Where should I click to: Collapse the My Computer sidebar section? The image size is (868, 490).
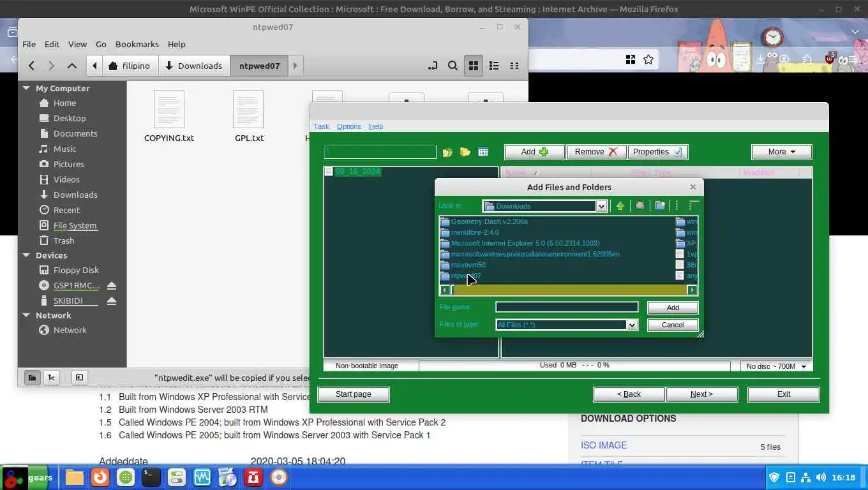26,88
